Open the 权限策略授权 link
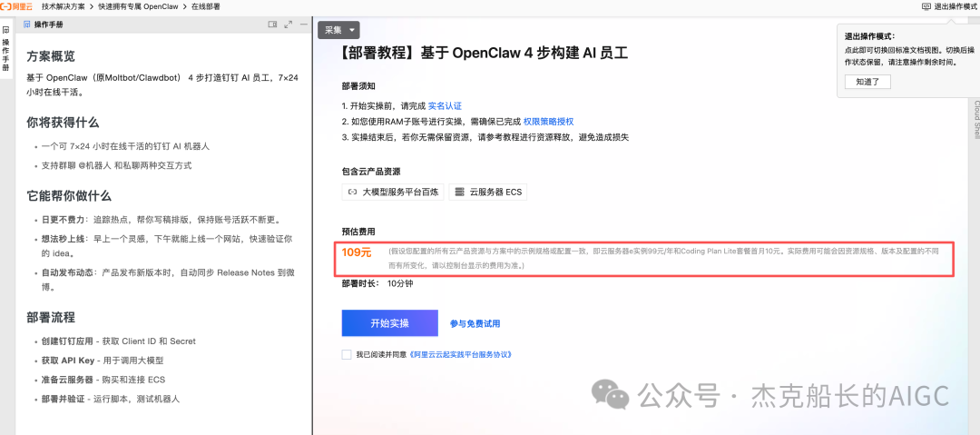 (548, 122)
